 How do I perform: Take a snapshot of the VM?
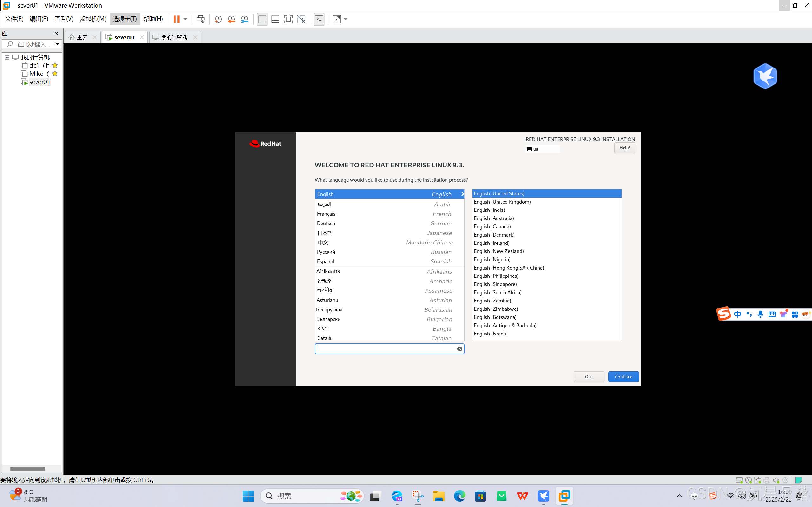click(218, 19)
